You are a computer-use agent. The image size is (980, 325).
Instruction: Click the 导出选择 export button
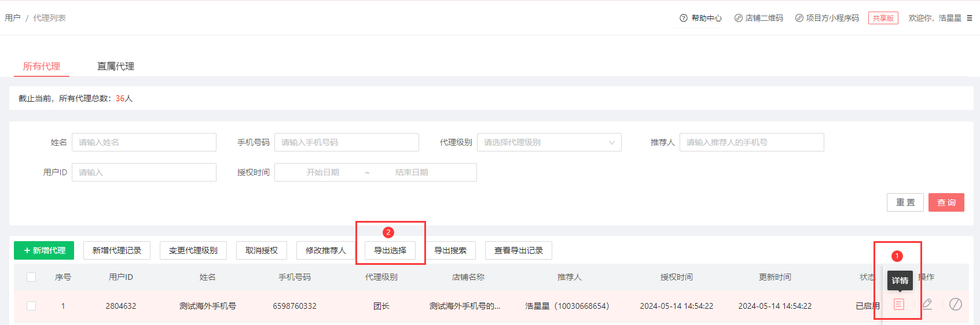pyautogui.click(x=390, y=250)
